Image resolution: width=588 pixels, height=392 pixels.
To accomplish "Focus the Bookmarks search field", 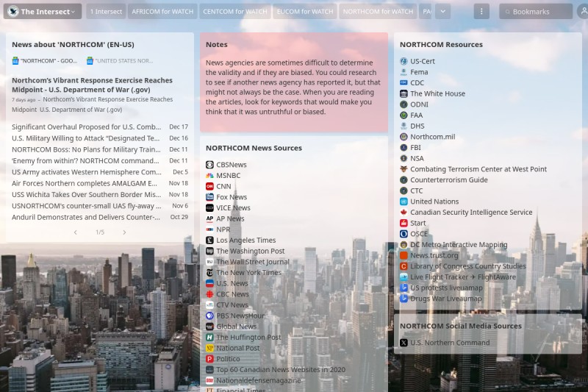I will (x=536, y=12).
